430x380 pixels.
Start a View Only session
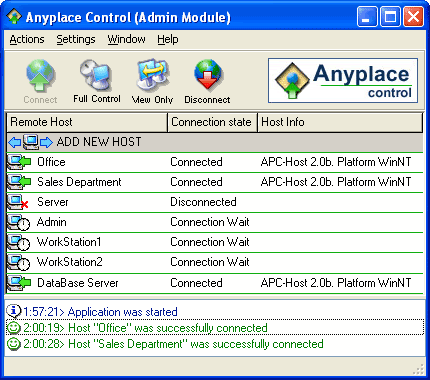pyautogui.click(x=153, y=81)
